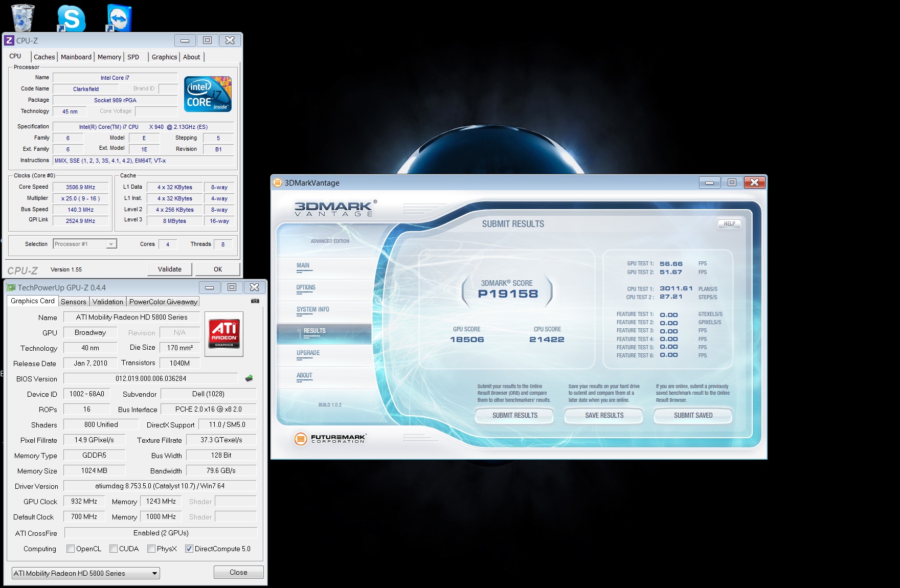
Task: Open the Recycle Bin desktop icon
Action: point(22,17)
